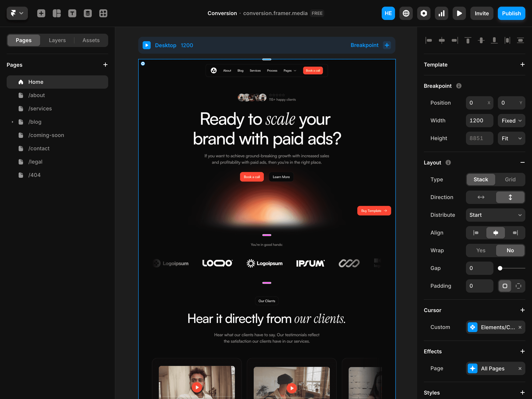Click the Insert plus icon in toolbar

click(41, 13)
